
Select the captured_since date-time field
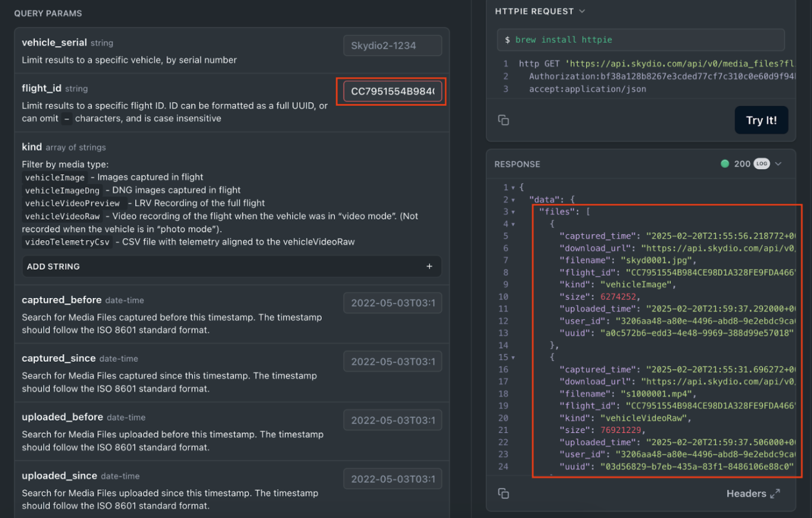[x=392, y=362]
